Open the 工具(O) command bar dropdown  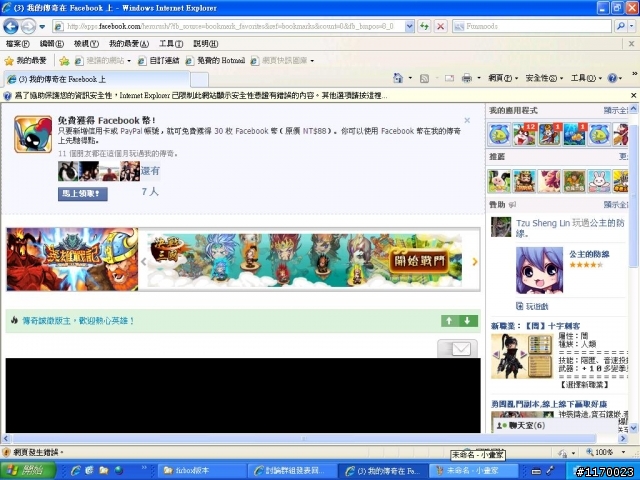coord(586,78)
